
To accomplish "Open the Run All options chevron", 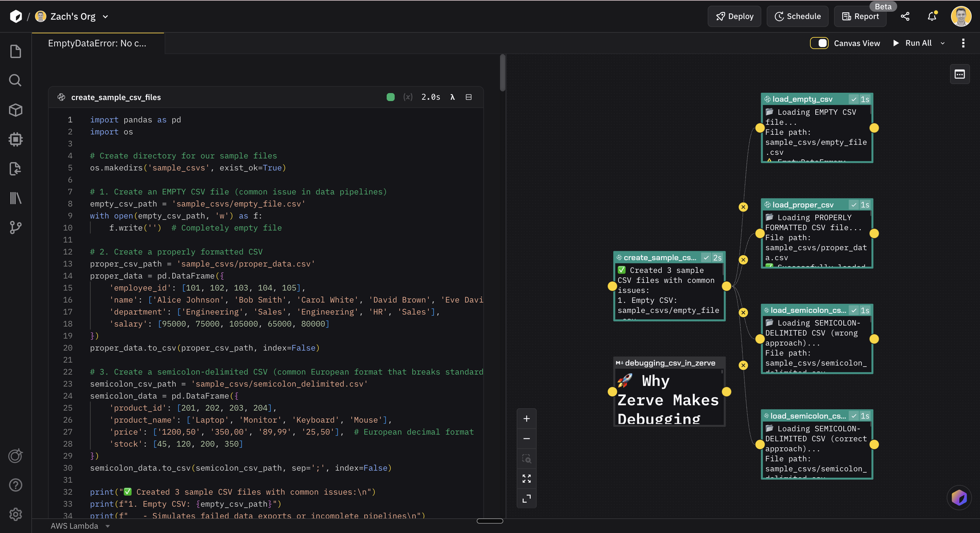I will 943,43.
